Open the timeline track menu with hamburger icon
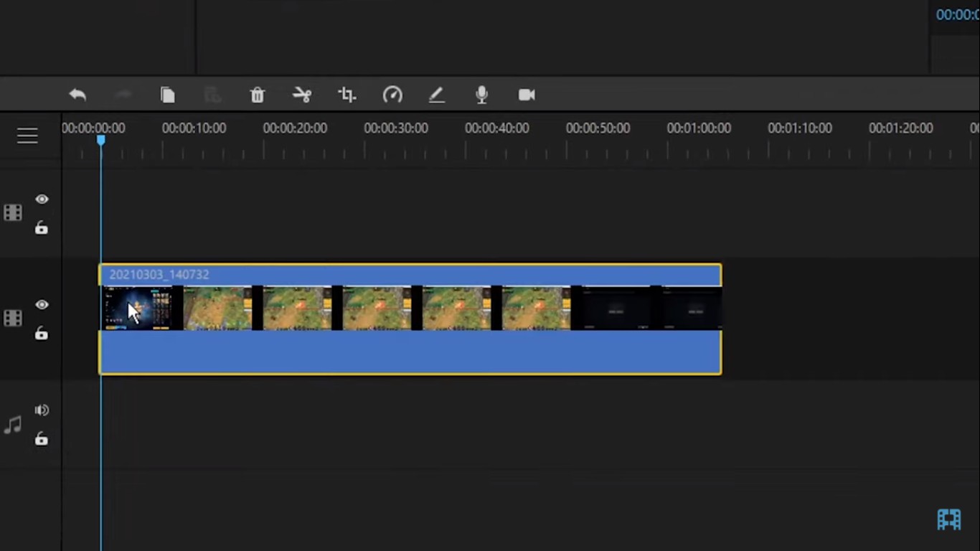Viewport: 980px width, 551px height. pyautogui.click(x=27, y=136)
